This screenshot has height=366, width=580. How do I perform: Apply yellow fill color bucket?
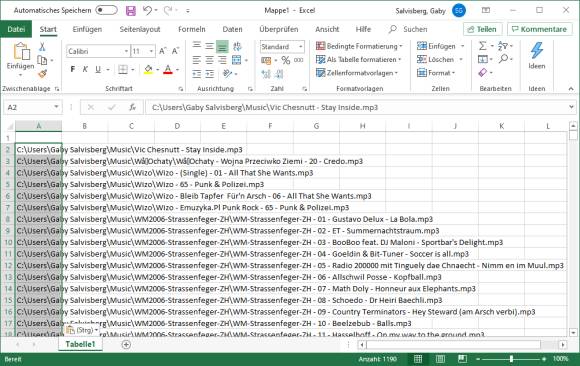point(148,69)
